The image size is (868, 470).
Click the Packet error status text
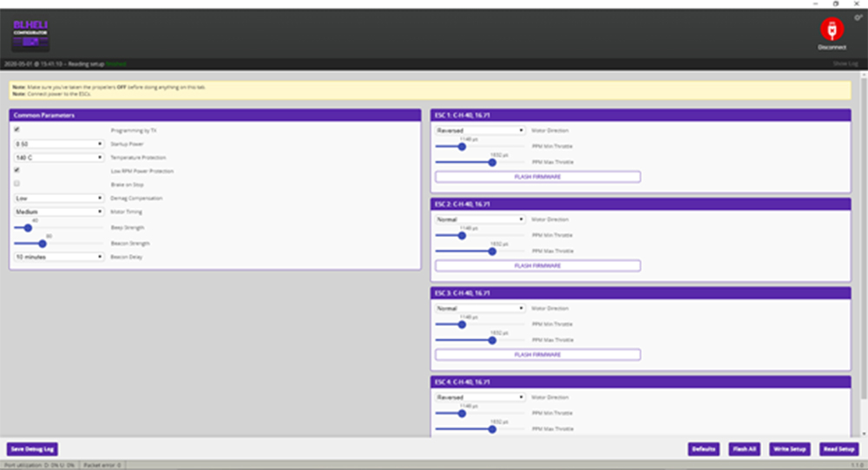click(x=102, y=466)
